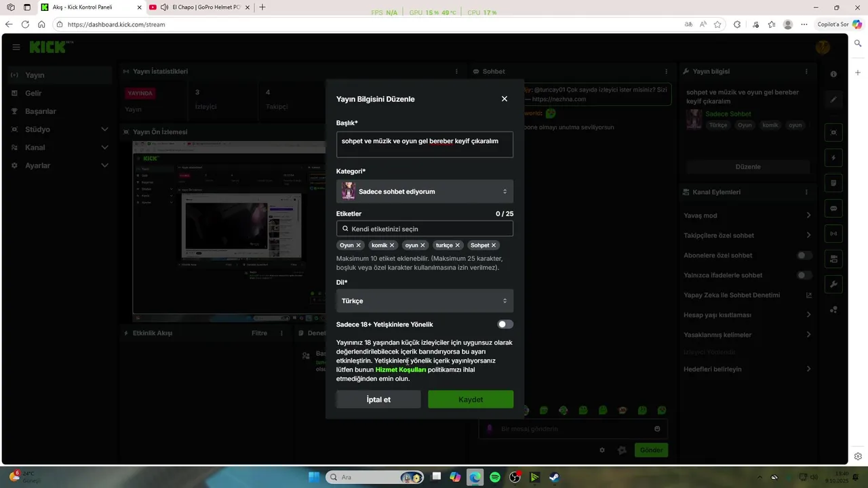868x488 pixels.
Task: Open Hesap yaşı kısıtlaması options
Action: click(x=747, y=315)
